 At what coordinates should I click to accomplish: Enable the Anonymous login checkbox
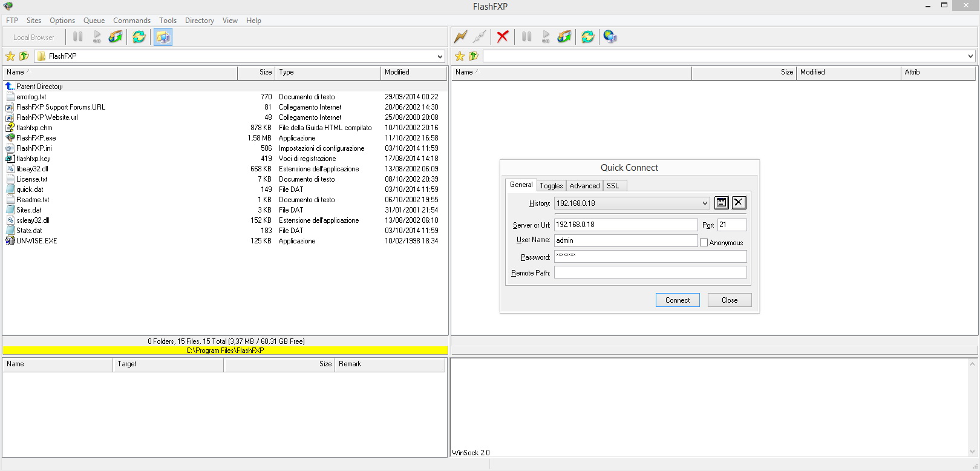tap(704, 243)
